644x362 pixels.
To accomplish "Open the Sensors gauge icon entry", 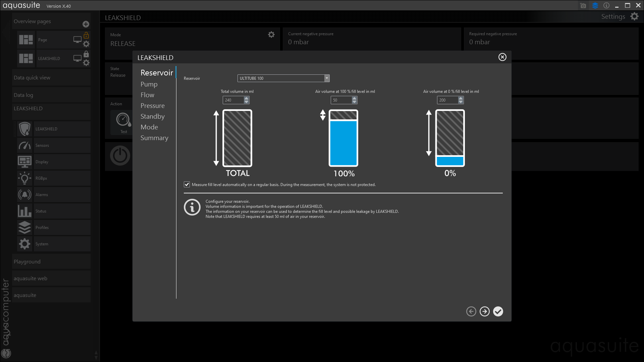I will click(x=24, y=145).
